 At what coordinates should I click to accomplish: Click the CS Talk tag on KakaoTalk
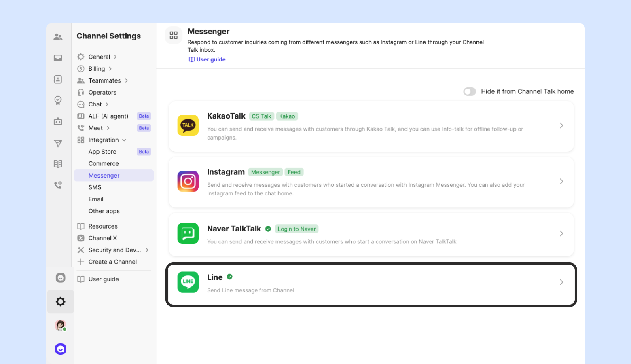tap(261, 116)
